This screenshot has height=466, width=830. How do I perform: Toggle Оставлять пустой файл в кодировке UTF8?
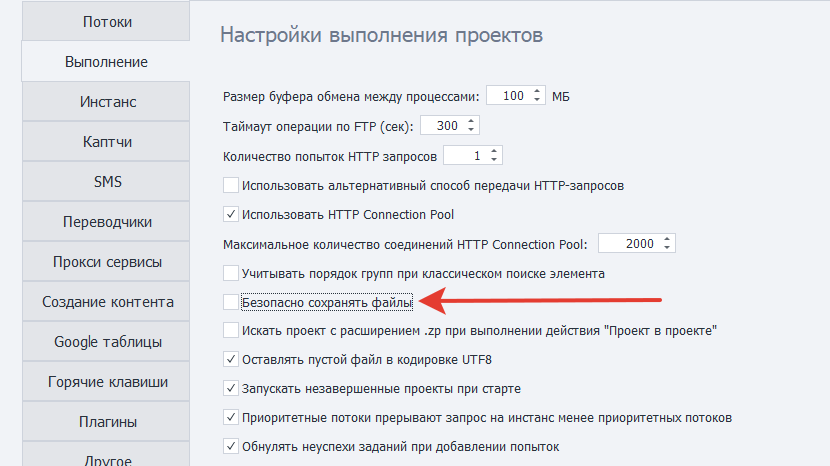[231, 359]
